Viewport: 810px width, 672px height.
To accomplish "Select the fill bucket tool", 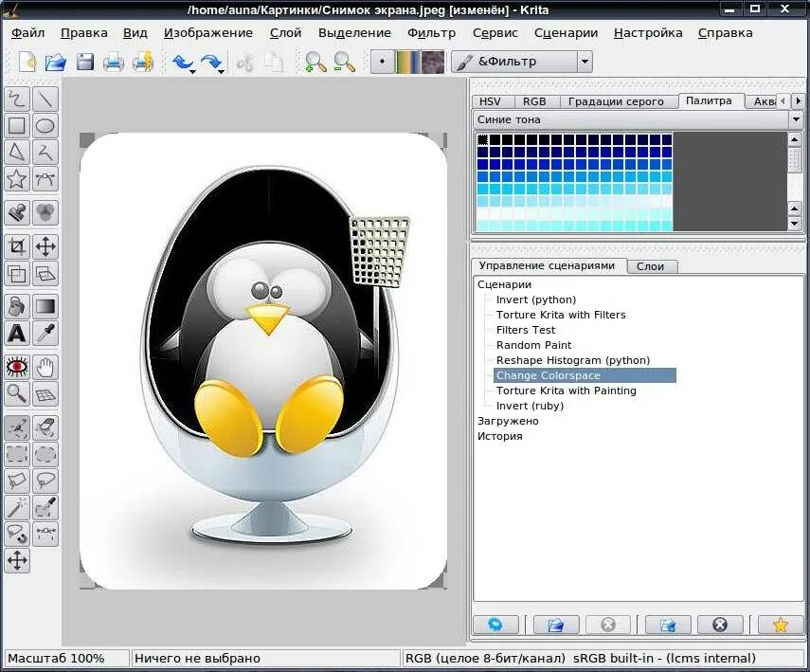I will [17, 306].
